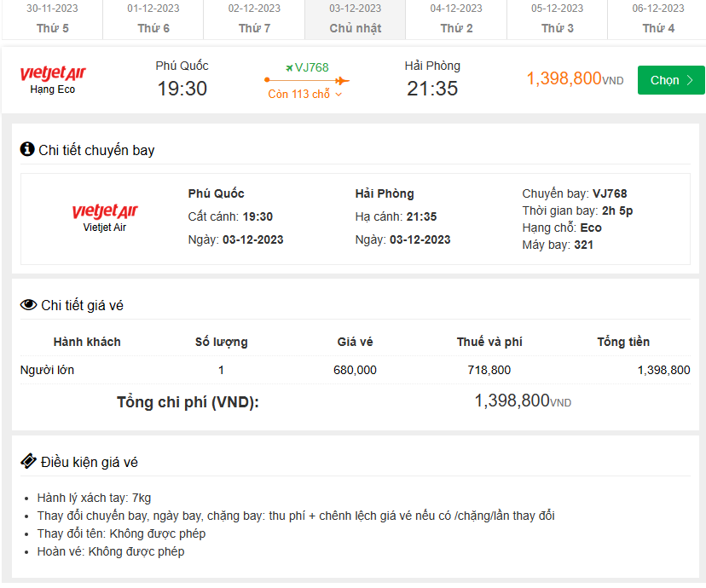Viewport: 706px width, 588px height.
Task: Open the 05-12-2023 Thứ 3 date tab
Action: tap(558, 19)
